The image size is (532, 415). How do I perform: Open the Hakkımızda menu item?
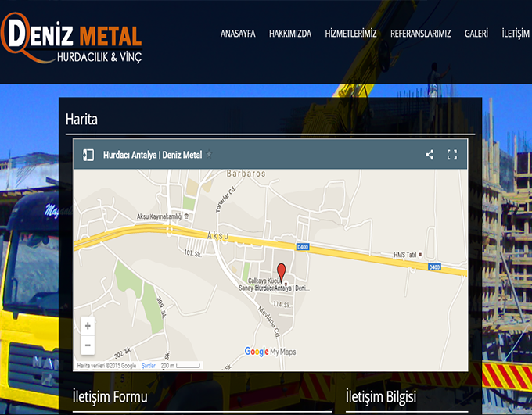point(289,34)
